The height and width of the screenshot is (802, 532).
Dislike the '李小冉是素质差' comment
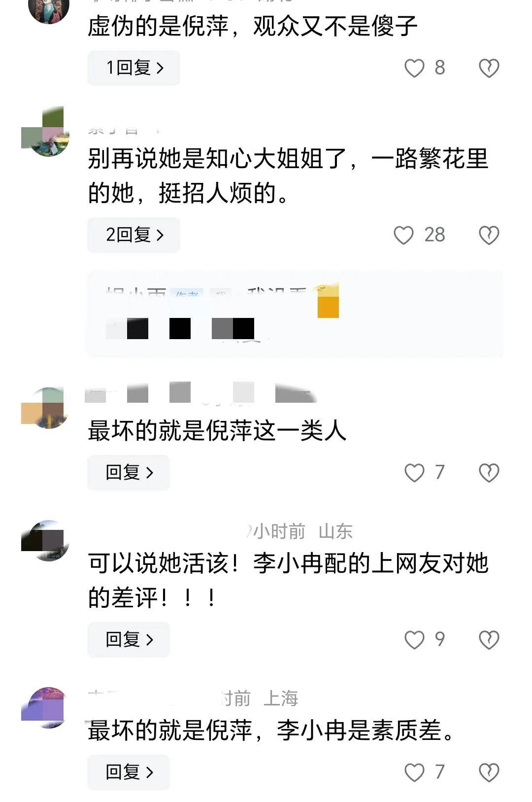(489, 772)
